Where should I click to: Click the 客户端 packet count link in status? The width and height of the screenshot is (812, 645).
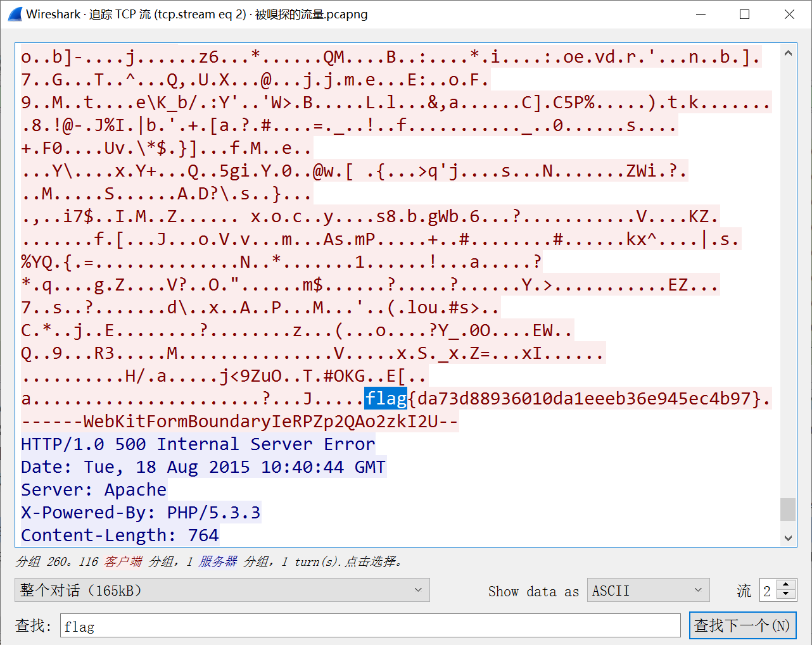(124, 561)
